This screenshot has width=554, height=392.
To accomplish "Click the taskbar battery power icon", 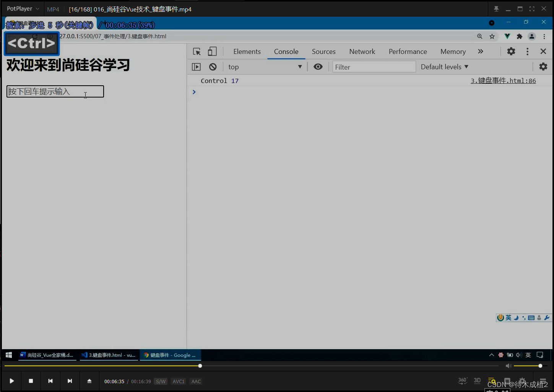I will point(510,355).
